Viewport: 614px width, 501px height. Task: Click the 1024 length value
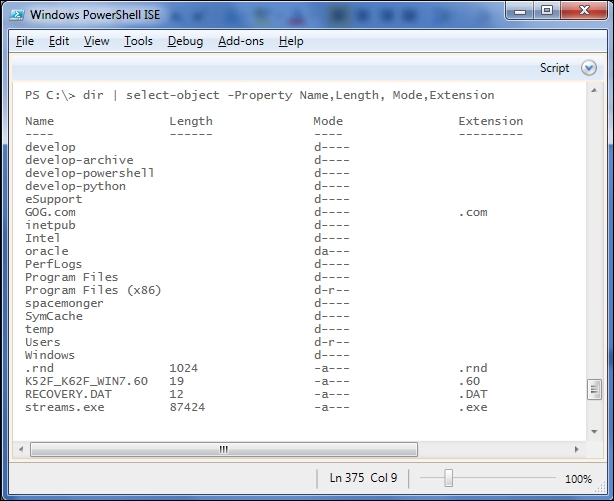coord(184,368)
